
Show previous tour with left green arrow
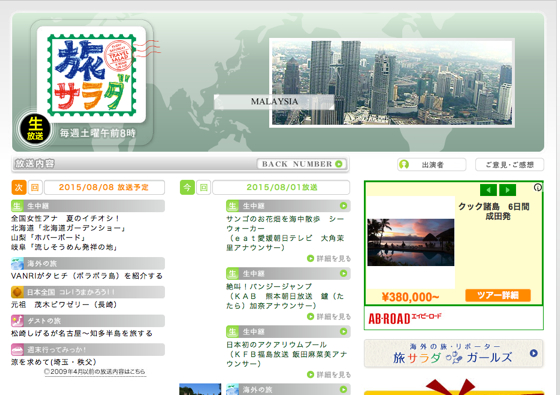[488, 190]
